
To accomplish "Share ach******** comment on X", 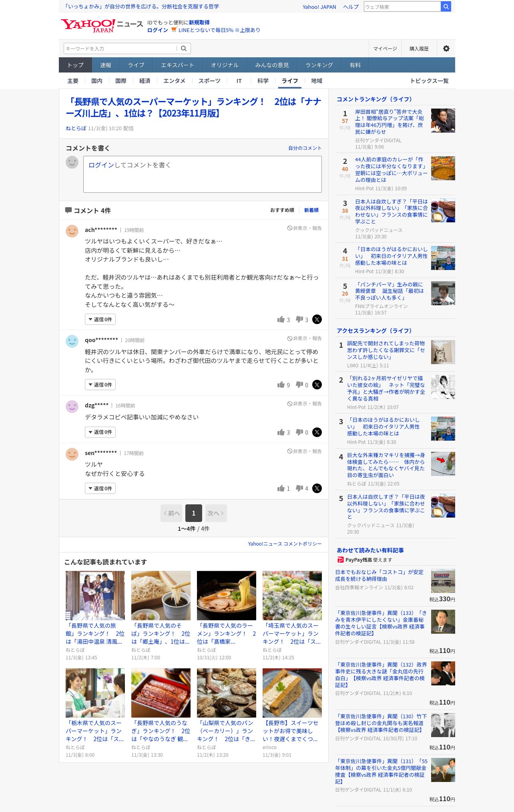I will click(317, 319).
